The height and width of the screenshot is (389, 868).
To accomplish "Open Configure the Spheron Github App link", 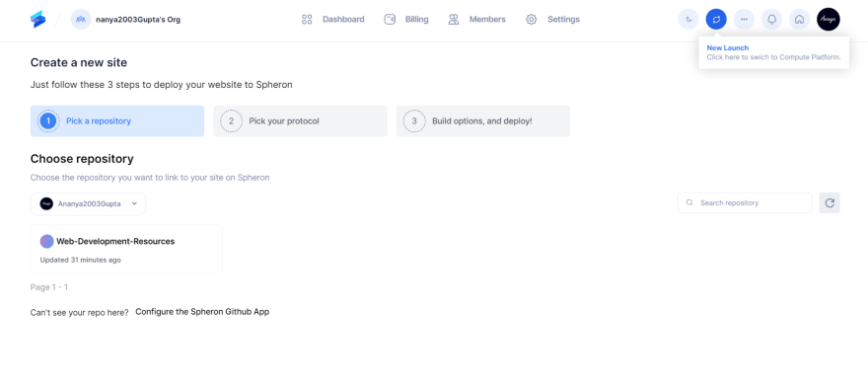I will tap(202, 311).
